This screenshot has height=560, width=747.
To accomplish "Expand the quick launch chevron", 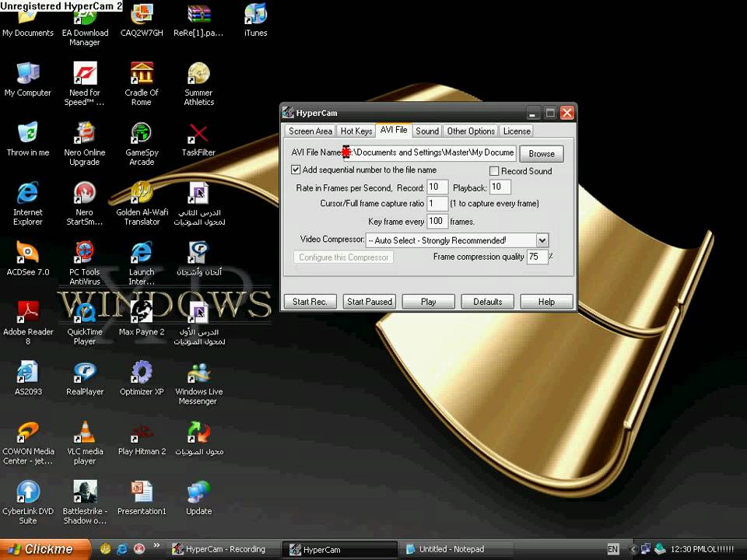I will click(156, 545).
